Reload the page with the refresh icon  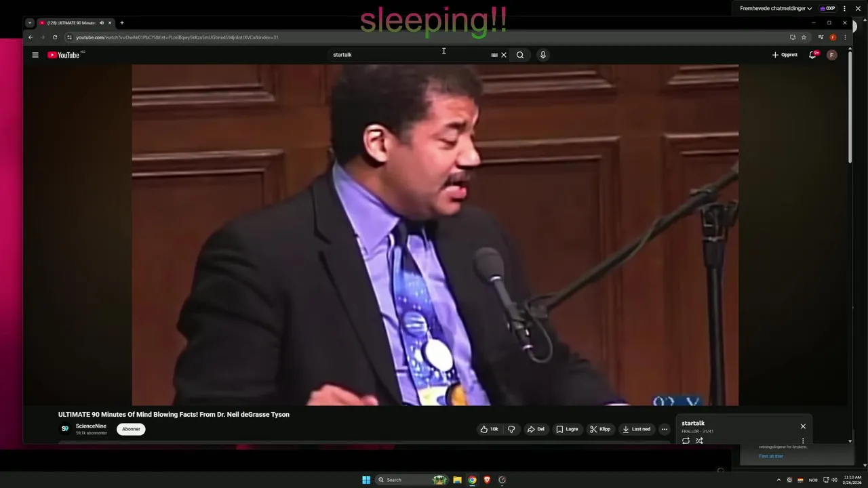coord(55,37)
